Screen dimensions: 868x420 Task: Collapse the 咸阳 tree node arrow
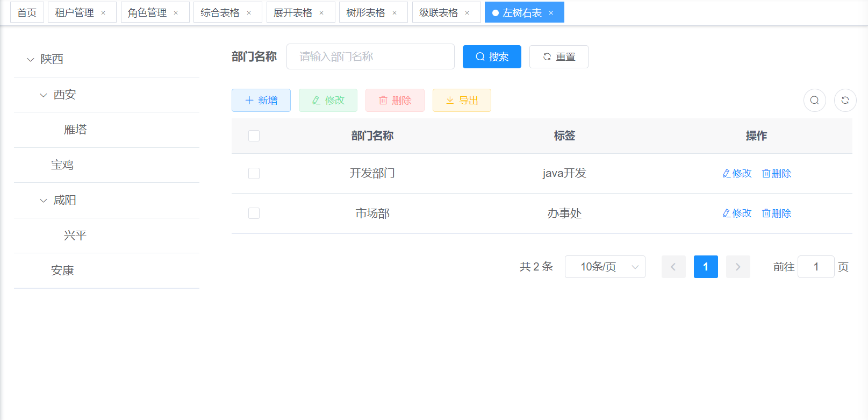click(x=44, y=201)
